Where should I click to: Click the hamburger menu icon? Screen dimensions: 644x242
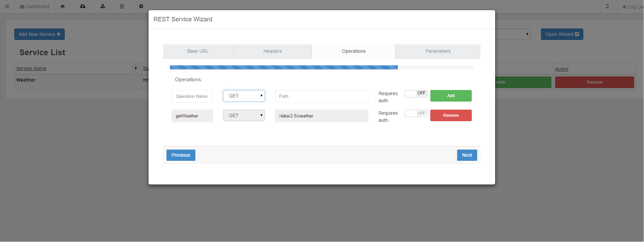(7, 6)
